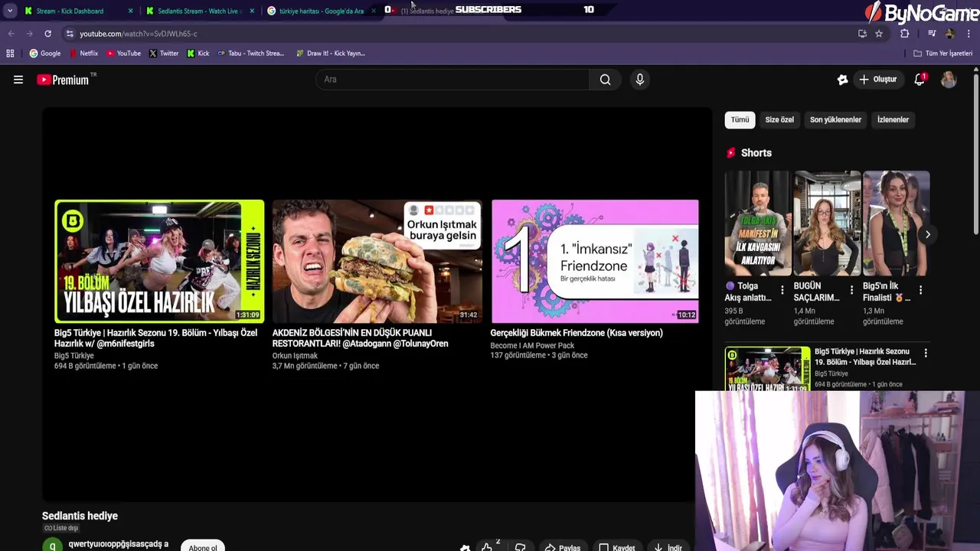Click the address bar URL
This screenshot has width=980, height=551.
139,34
